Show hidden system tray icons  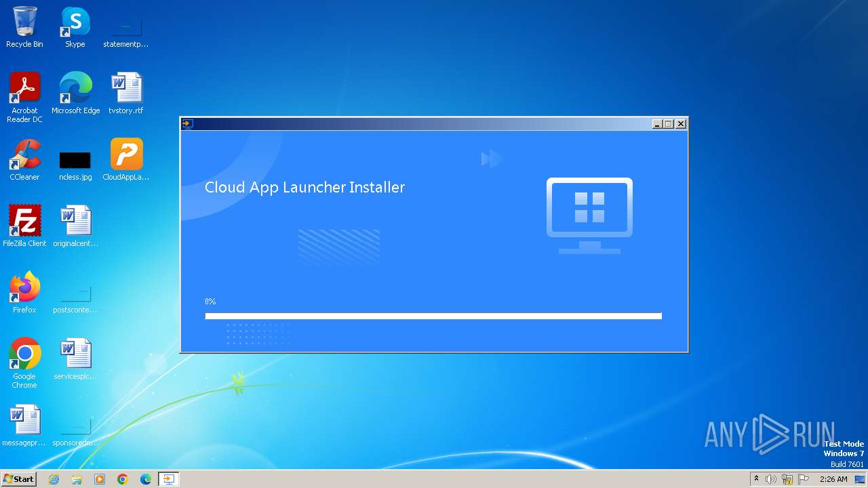[756, 479]
